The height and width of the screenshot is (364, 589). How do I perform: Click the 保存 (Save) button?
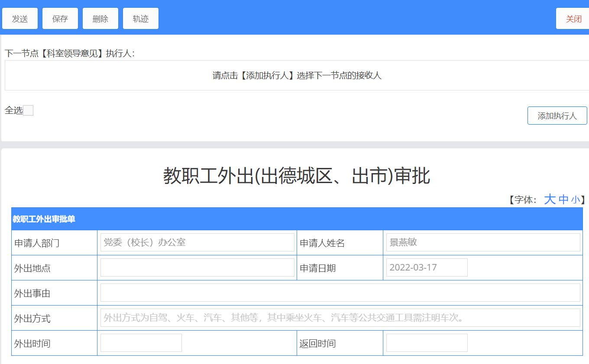(x=60, y=19)
